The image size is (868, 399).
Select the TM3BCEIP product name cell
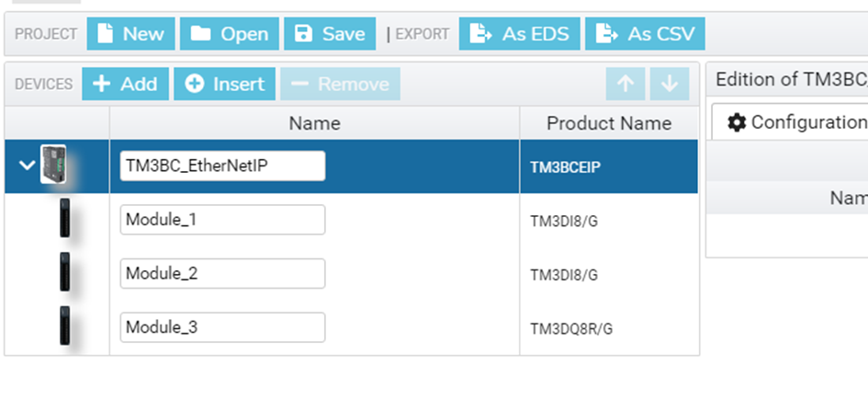(609, 167)
